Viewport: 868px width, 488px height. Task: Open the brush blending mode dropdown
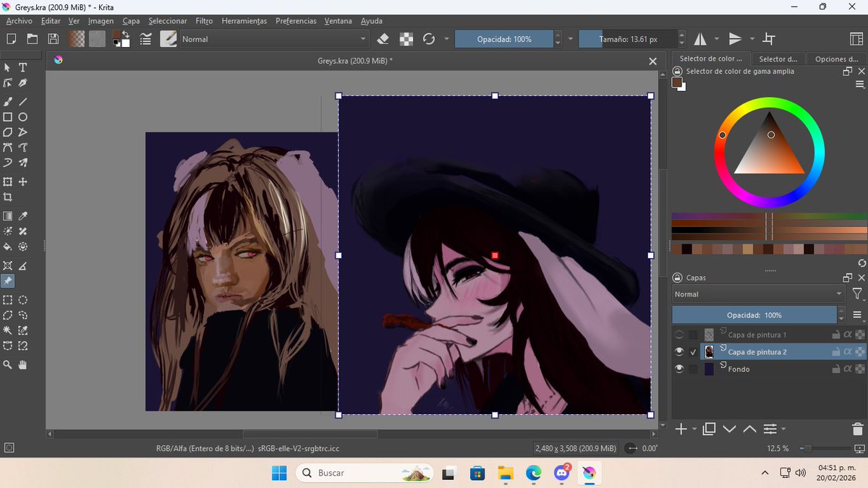(274, 39)
